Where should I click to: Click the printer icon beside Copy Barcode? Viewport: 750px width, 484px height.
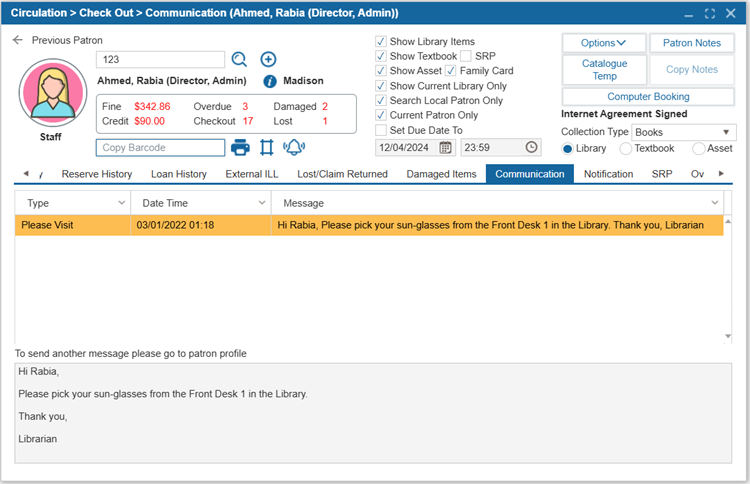pyautogui.click(x=240, y=147)
